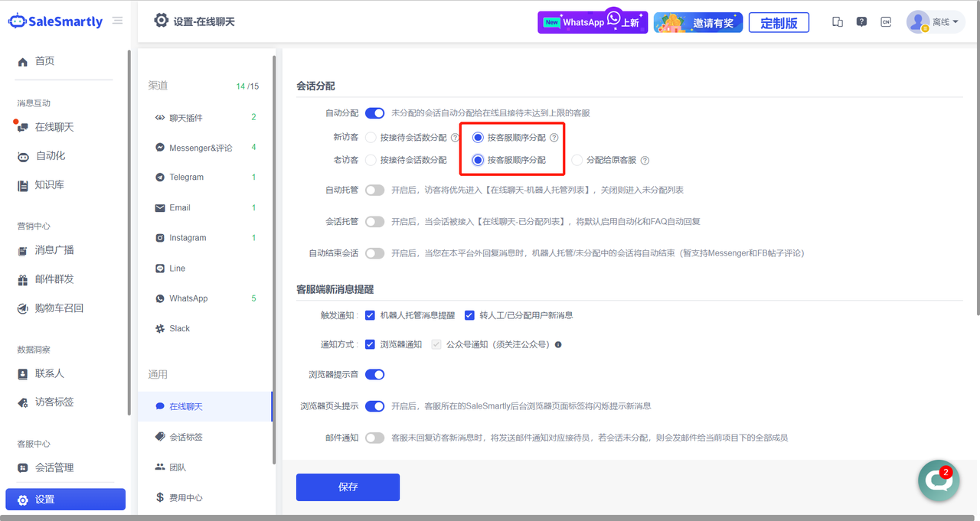The width and height of the screenshot is (980, 521).
Task: Click the 保存 button
Action: pyautogui.click(x=348, y=487)
